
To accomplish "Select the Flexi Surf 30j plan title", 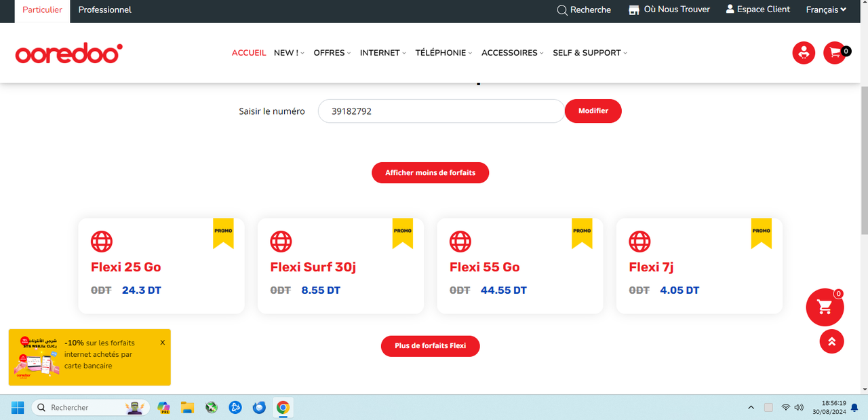I will click(x=313, y=267).
